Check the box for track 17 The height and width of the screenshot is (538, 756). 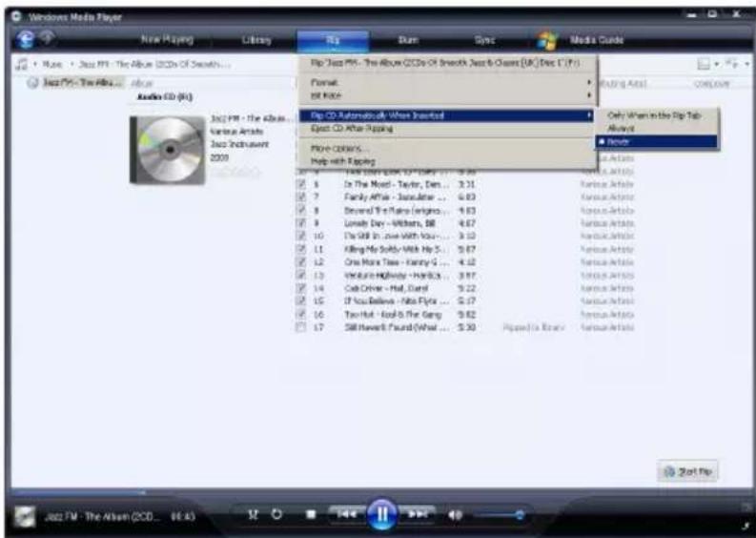pos(301,327)
